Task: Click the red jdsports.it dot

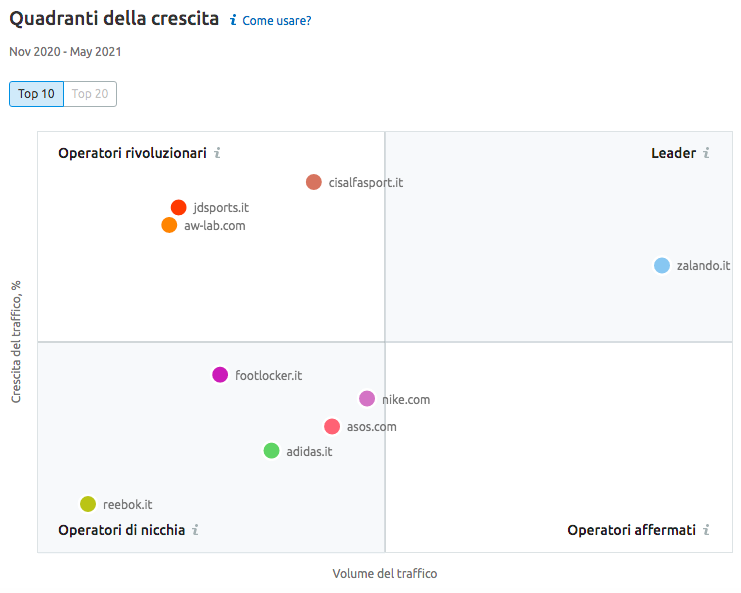Action: click(178, 208)
